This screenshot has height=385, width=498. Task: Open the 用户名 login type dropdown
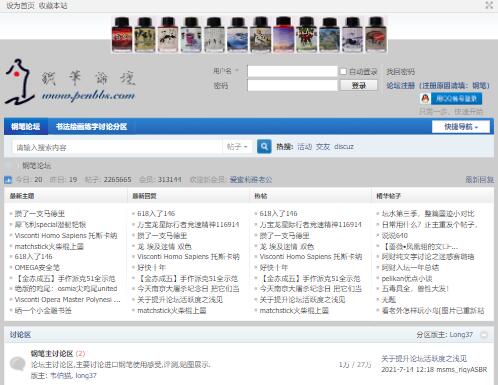tap(226, 71)
